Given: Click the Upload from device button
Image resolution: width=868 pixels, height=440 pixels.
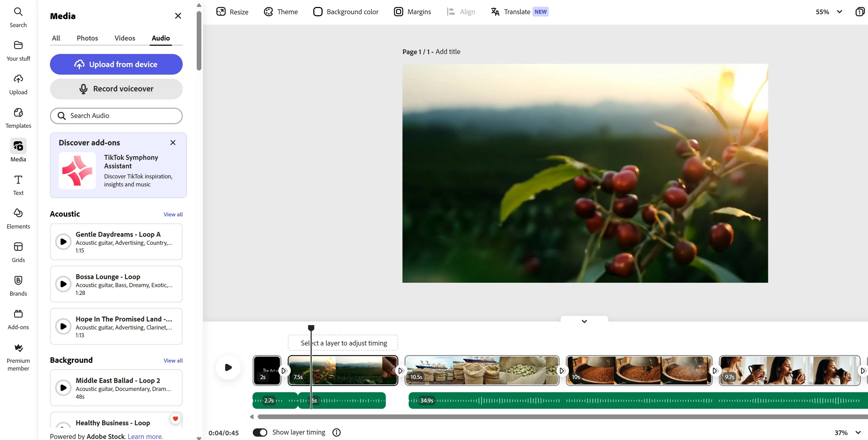Looking at the screenshot, I should [x=116, y=64].
